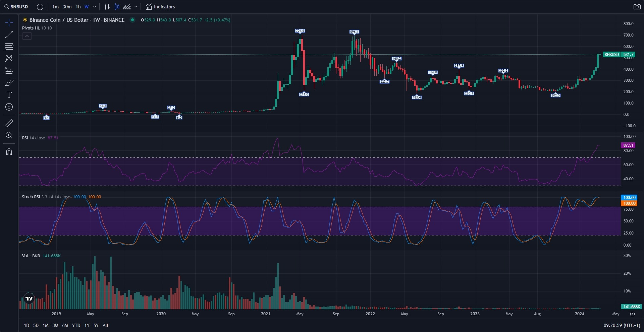Open the Indicators menu
This screenshot has height=332, width=644.
[x=160, y=7]
